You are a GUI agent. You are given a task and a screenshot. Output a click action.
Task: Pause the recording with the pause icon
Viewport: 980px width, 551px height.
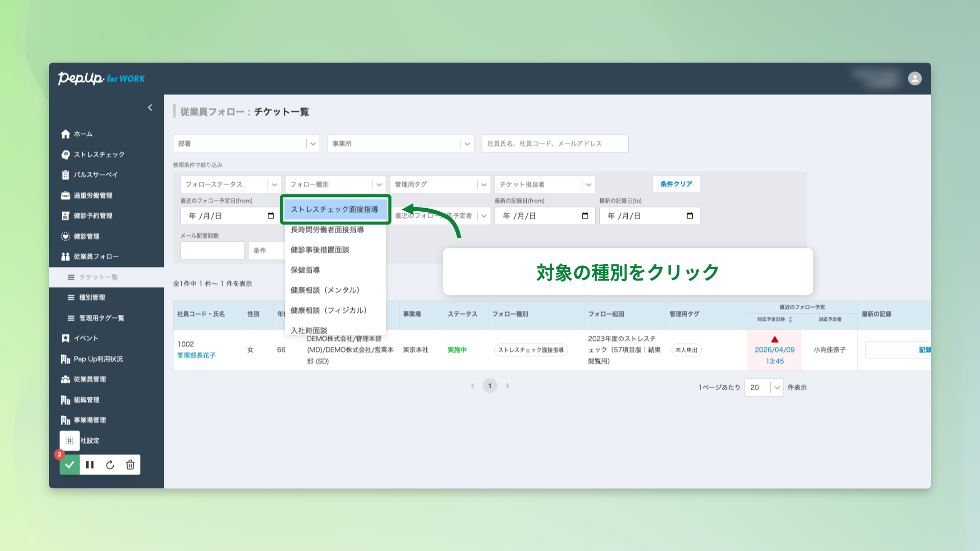click(x=90, y=465)
